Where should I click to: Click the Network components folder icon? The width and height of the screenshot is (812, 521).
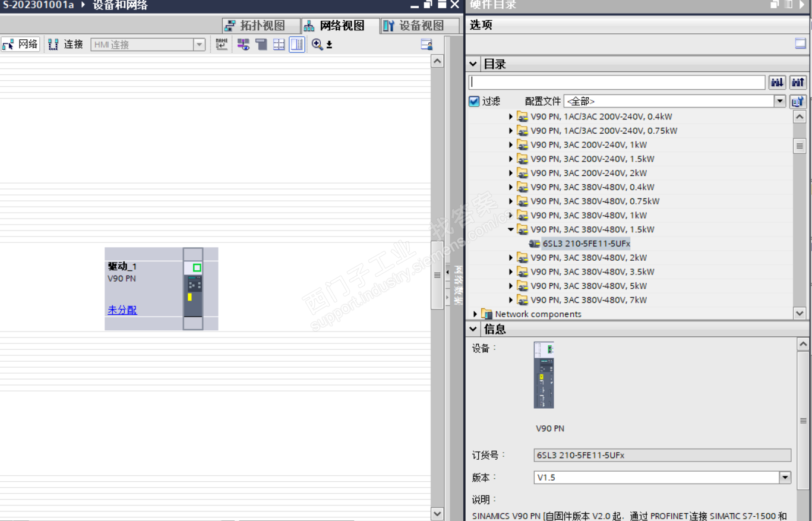487,314
